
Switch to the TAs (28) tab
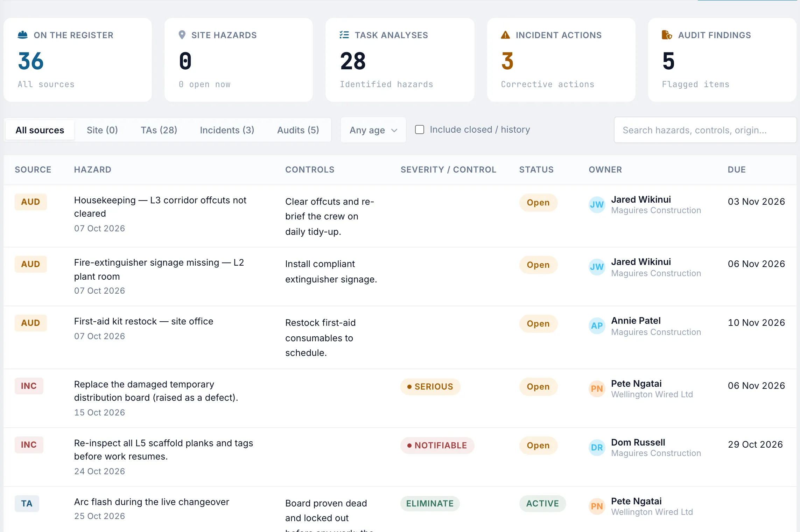click(159, 130)
